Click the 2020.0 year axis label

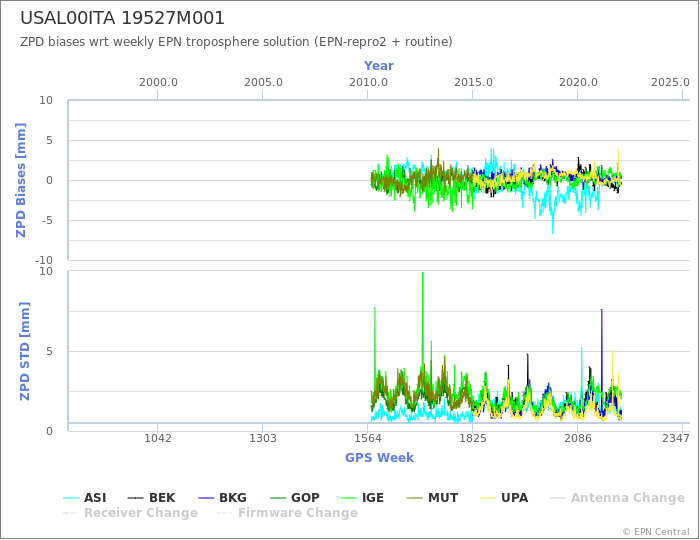(x=578, y=83)
